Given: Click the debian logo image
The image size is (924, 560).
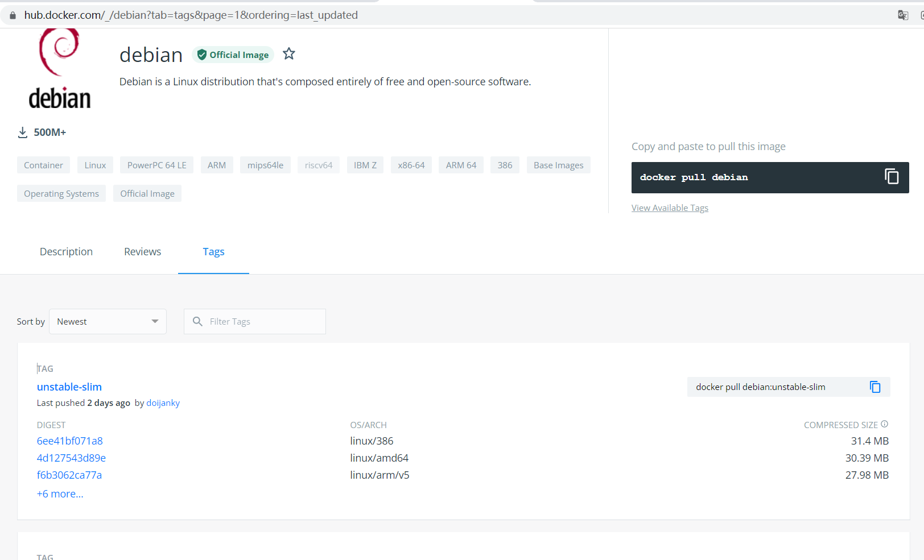Looking at the screenshot, I should coord(59,68).
